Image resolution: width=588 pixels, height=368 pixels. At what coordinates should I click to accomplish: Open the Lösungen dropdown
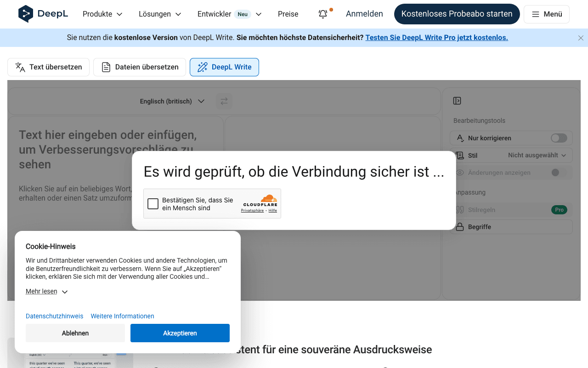160,14
